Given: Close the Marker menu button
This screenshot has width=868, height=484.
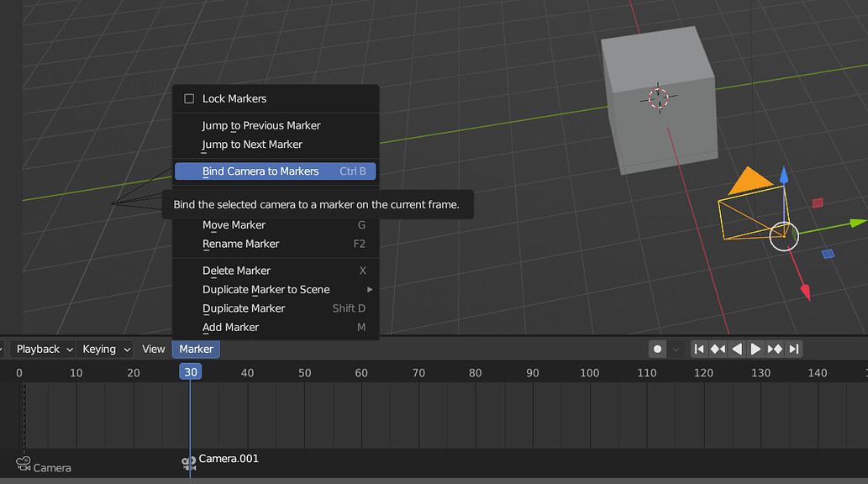Looking at the screenshot, I should [196, 349].
